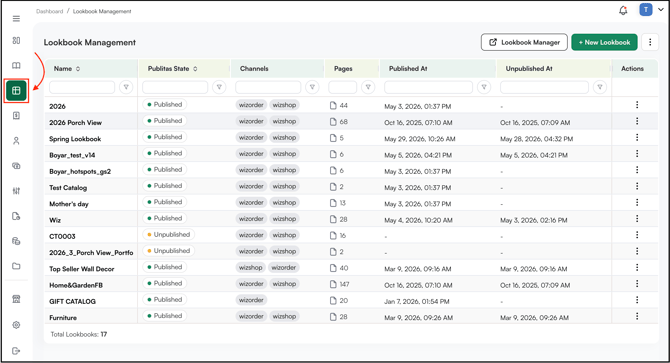Focus the Name filter input
Screen dimensions: 670x363
point(82,87)
